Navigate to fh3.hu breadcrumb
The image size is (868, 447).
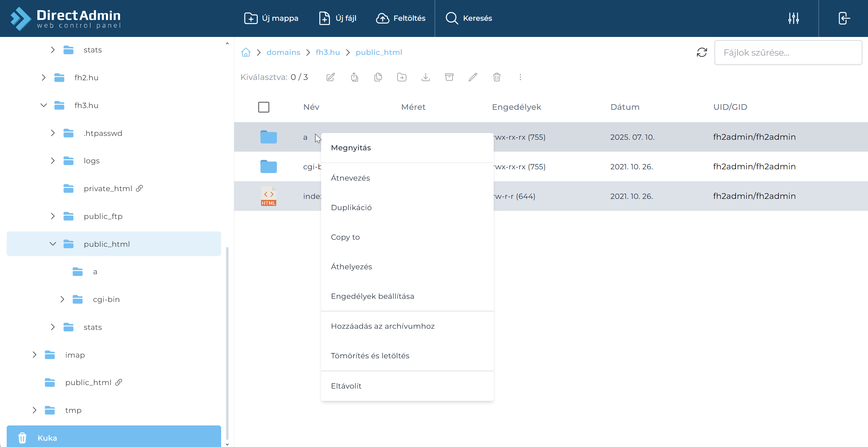coord(328,52)
